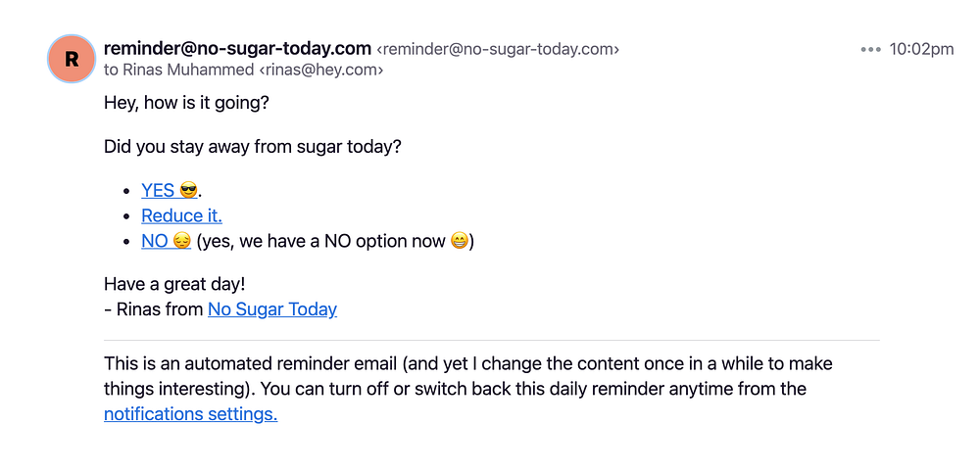980x472 pixels.
Task: Click the "Did you stay away from sugar today?" question
Action: click(252, 148)
